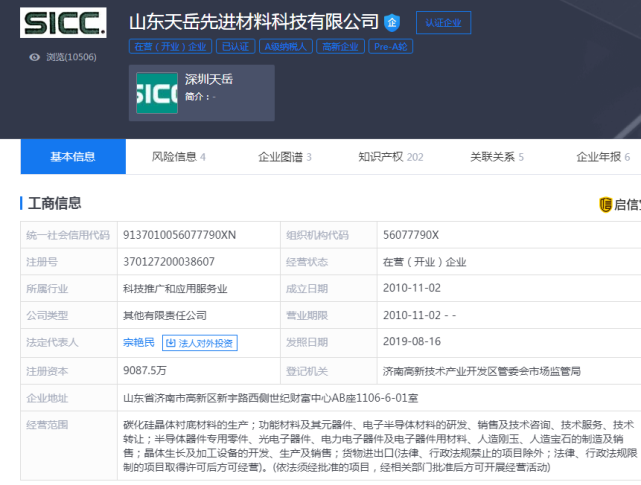This screenshot has height=485, width=641.
Task: Select registered capital 9087.5万
Action: (x=145, y=370)
